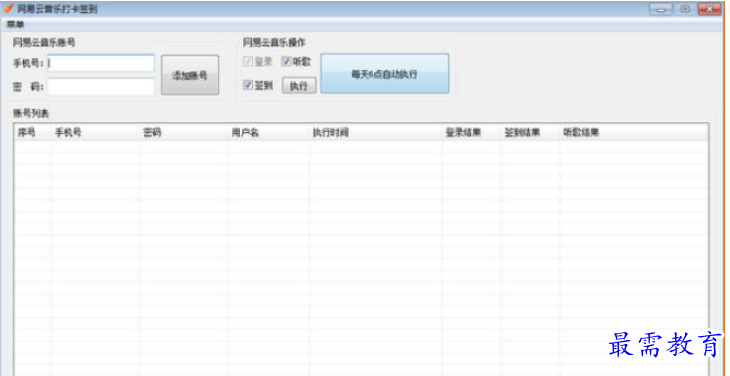The height and width of the screenshot is (376, 730).
Task: Click the 密码 column header
Action: (183, 133)
